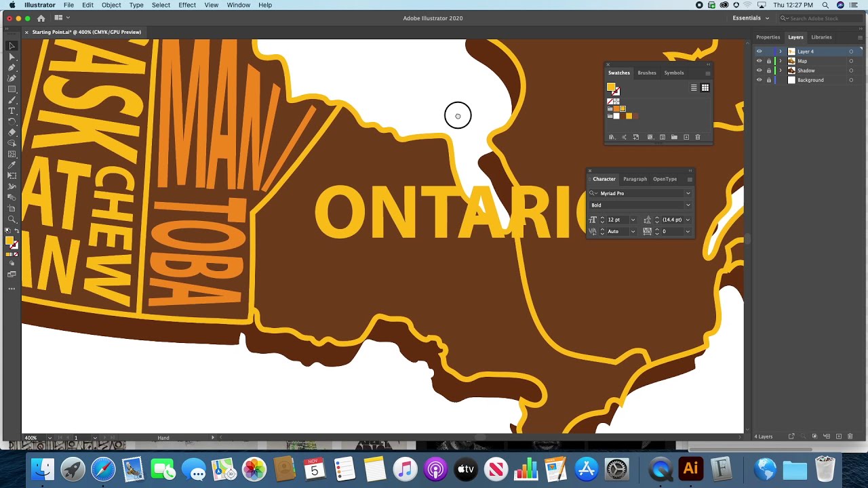
Task: Unlock the Shadow layer
Action: pos(769,70)
